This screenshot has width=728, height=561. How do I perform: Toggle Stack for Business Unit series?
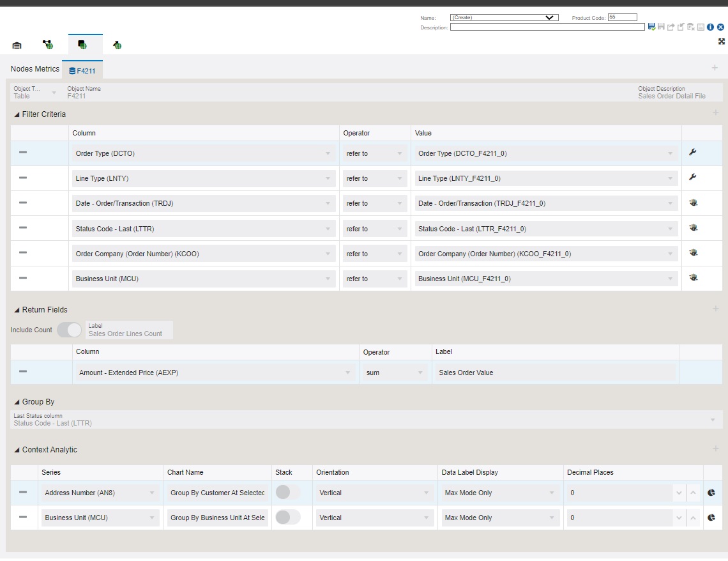(287, 518)
